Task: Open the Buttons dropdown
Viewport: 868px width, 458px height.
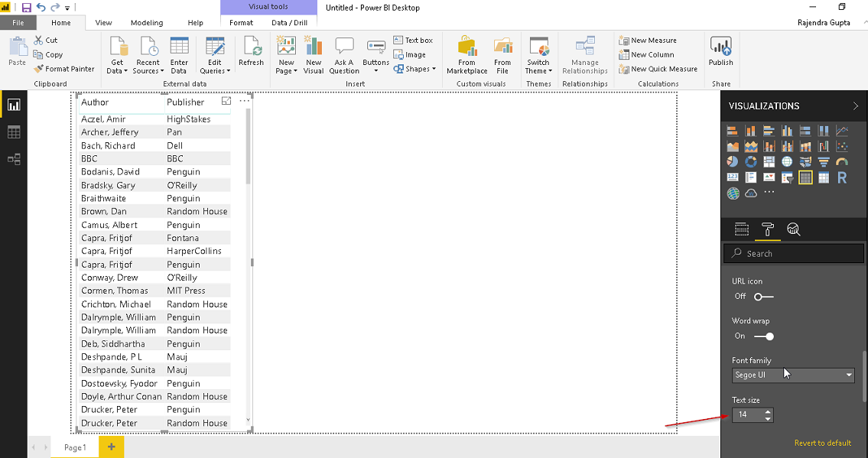Action: [x=375, y=56]
